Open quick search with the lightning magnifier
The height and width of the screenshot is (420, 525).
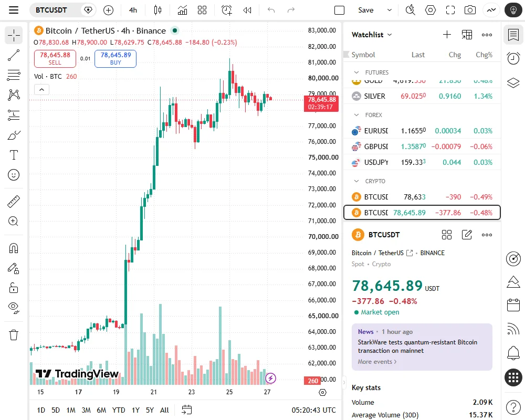click(x=410, y=10)
